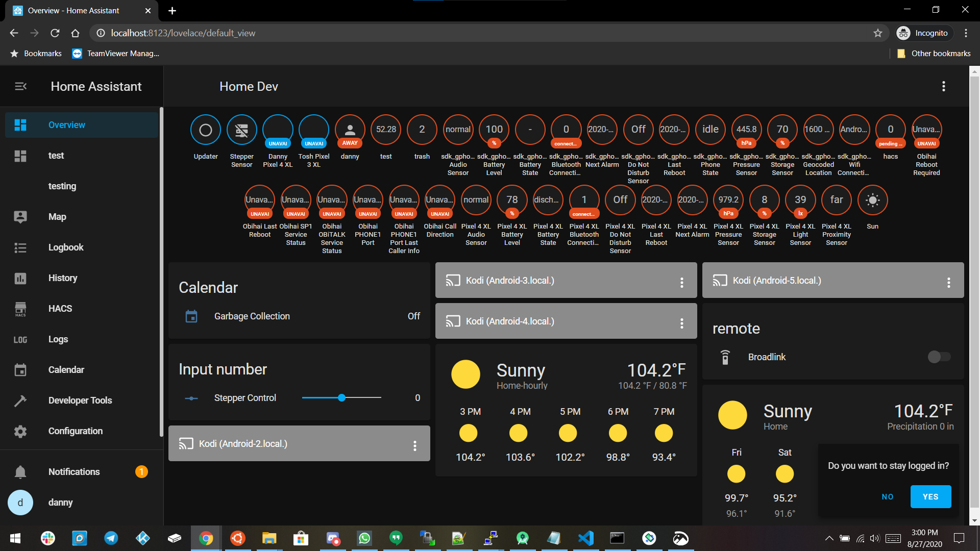Image resolution: width=980 pixels, height=551 pixels.
Task: Open the History panel
Action: click(62, 278)
